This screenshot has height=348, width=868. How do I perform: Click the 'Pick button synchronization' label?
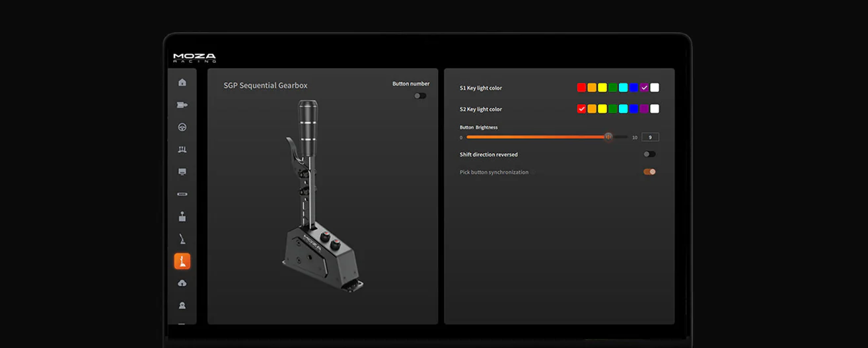[494, 172]
